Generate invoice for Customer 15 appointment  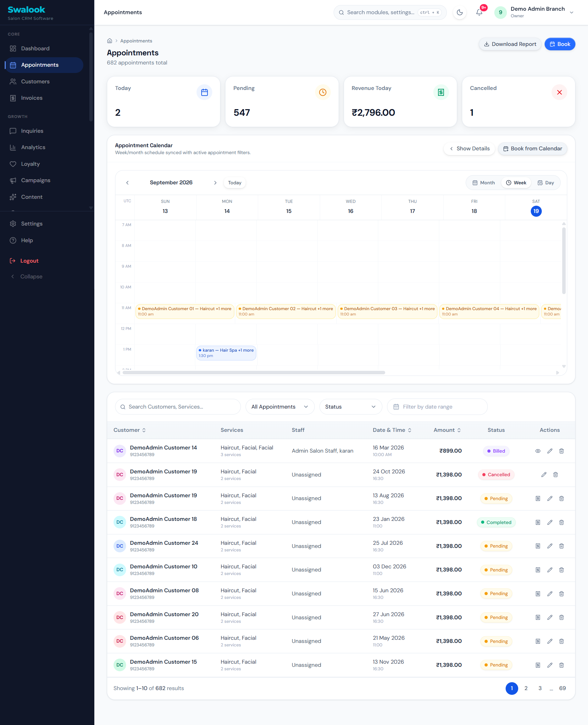[537, 665]
